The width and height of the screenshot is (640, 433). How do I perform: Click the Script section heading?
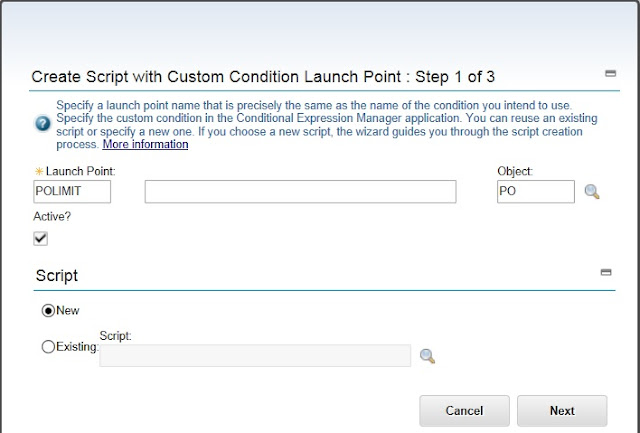pyautogui.click(x=57, y=274)
